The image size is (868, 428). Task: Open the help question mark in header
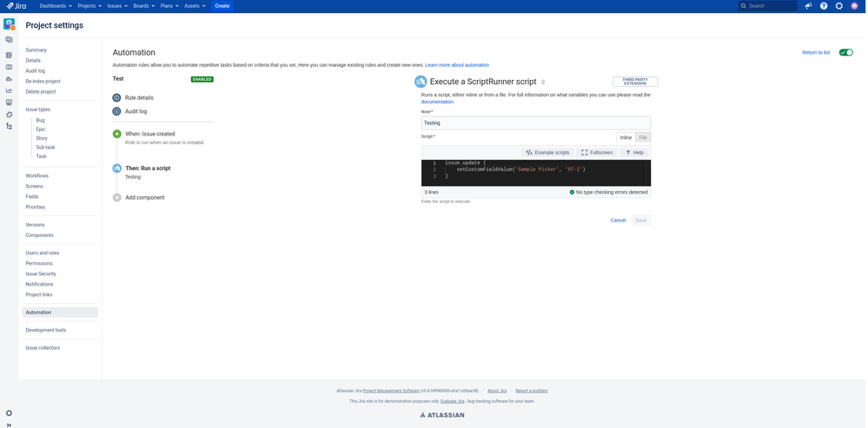pos(824,6)
